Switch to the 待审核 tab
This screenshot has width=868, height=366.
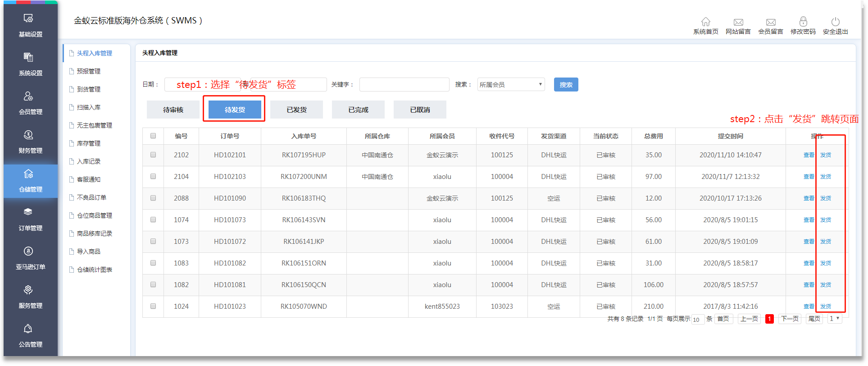173,110
